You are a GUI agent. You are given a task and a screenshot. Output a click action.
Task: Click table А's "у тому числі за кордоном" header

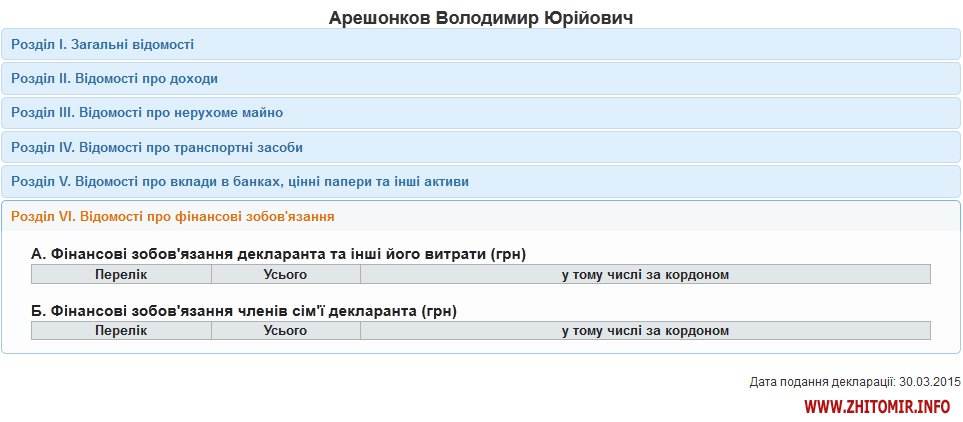(645, 274)
